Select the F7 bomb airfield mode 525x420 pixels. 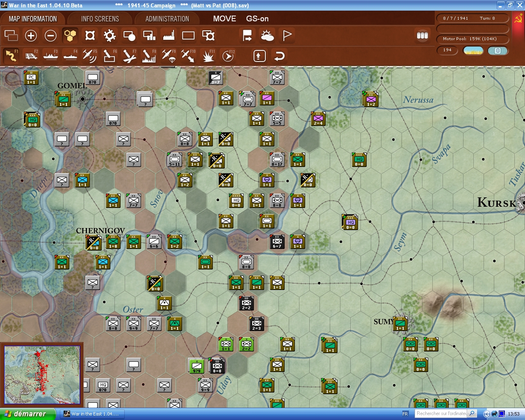[x=129, y=56]
